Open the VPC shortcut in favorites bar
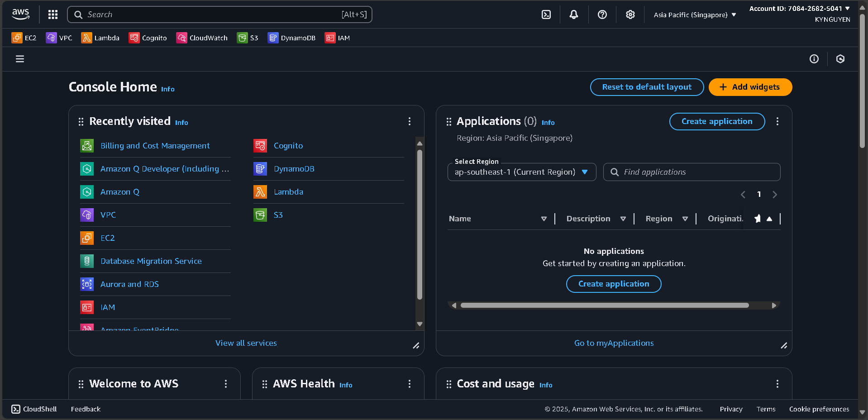 pos(59,38)
